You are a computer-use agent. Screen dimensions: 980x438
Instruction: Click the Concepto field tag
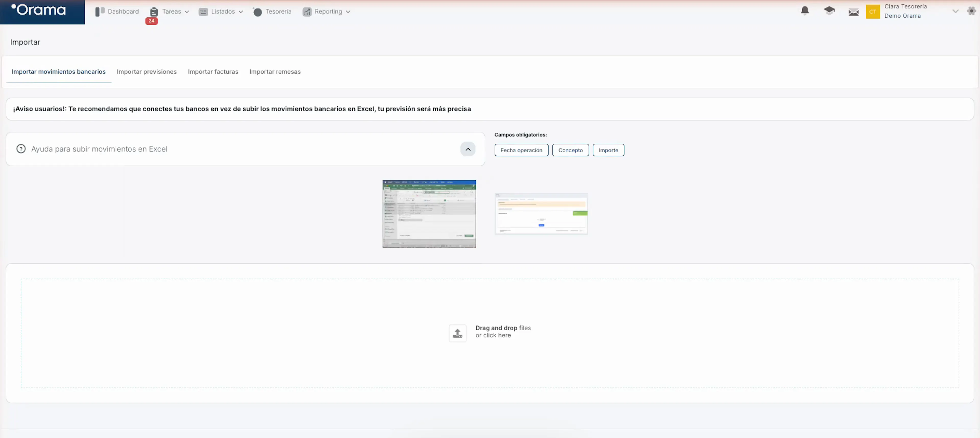coord(570,150)
